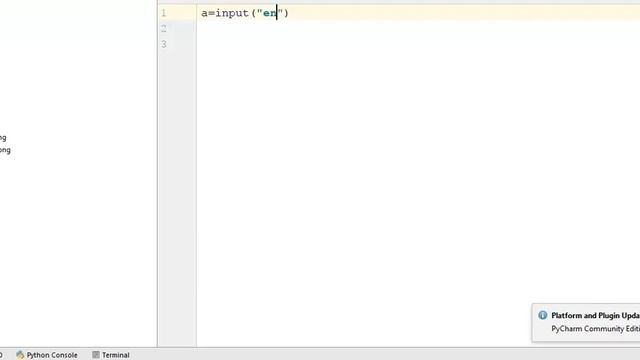Click line number 3 in the gutter
640x360 pixels.
coord(164,44)
